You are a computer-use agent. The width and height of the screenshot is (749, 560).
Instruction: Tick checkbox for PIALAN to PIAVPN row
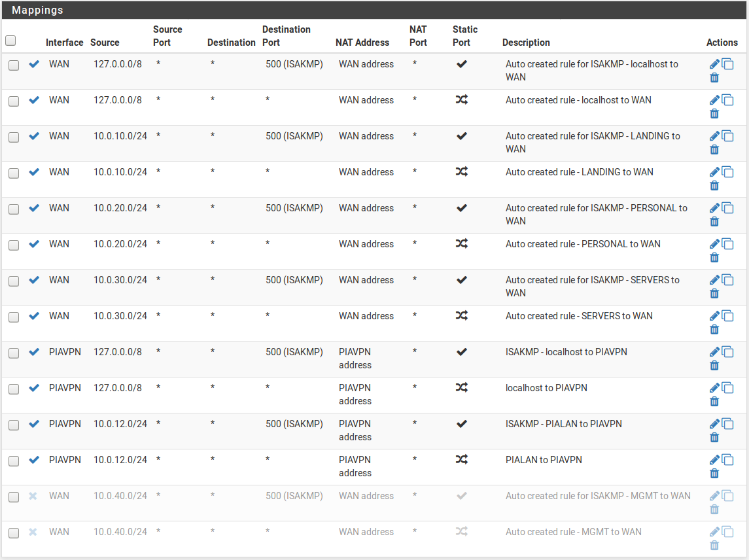14,461
